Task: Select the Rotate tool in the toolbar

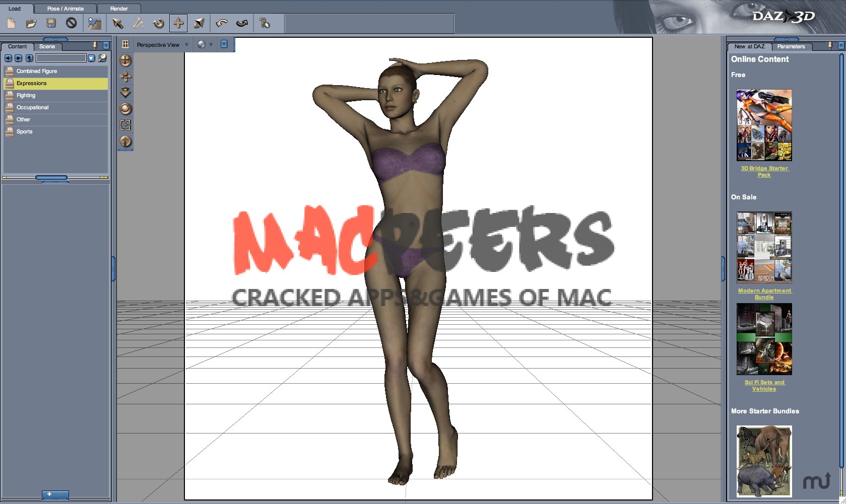Action: pos(158,23)
